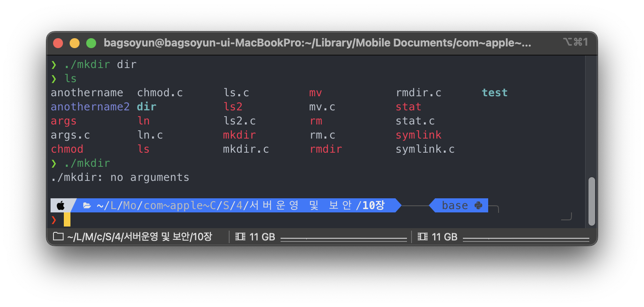Click the error text "no arguments"
This screenshot has height=307, width=644.
pos(150,178)
